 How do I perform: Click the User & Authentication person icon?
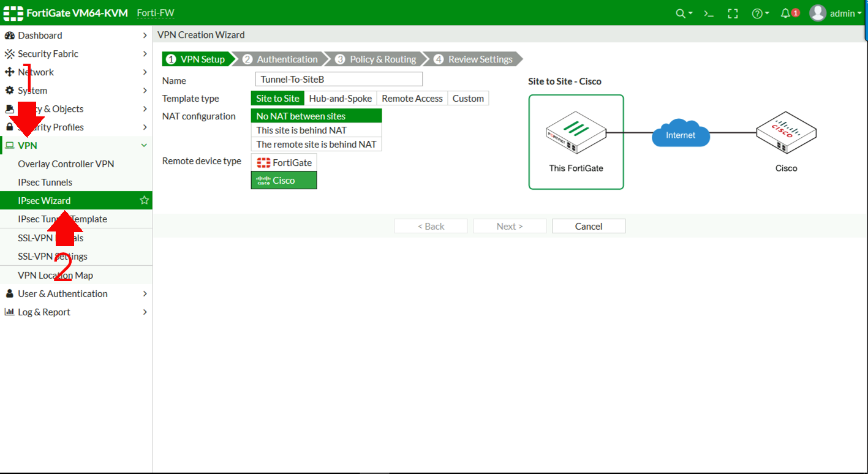click(9, 293)
